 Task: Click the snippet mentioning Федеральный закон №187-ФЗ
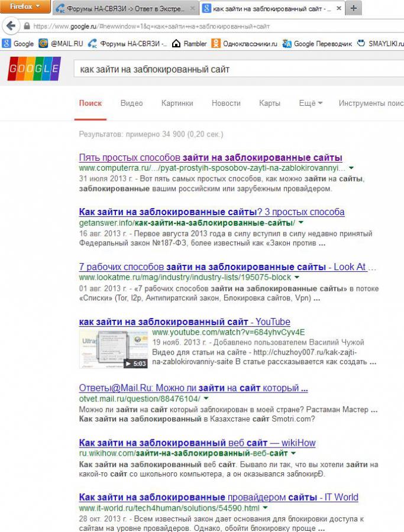(226, 238)
